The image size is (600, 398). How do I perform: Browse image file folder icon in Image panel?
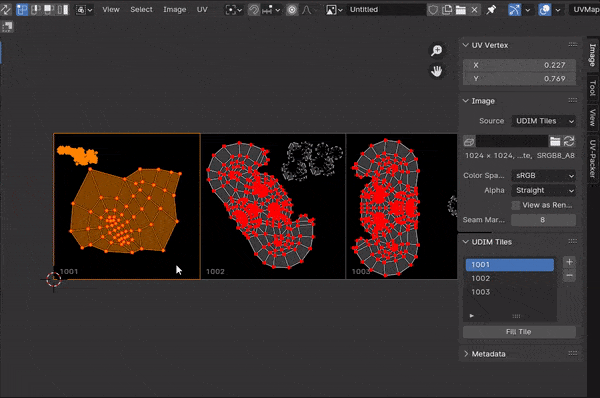(x=555, y=142)
